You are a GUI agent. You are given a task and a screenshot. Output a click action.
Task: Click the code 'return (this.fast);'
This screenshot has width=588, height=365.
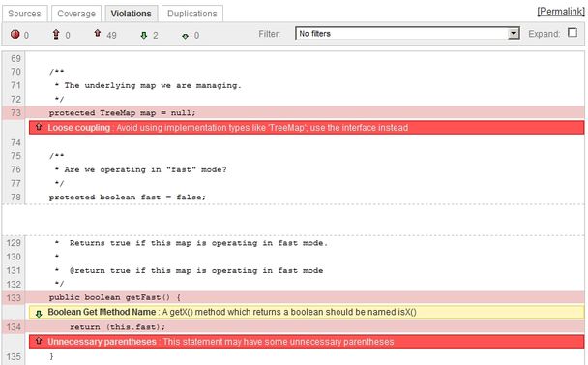[x=117, y=327]
